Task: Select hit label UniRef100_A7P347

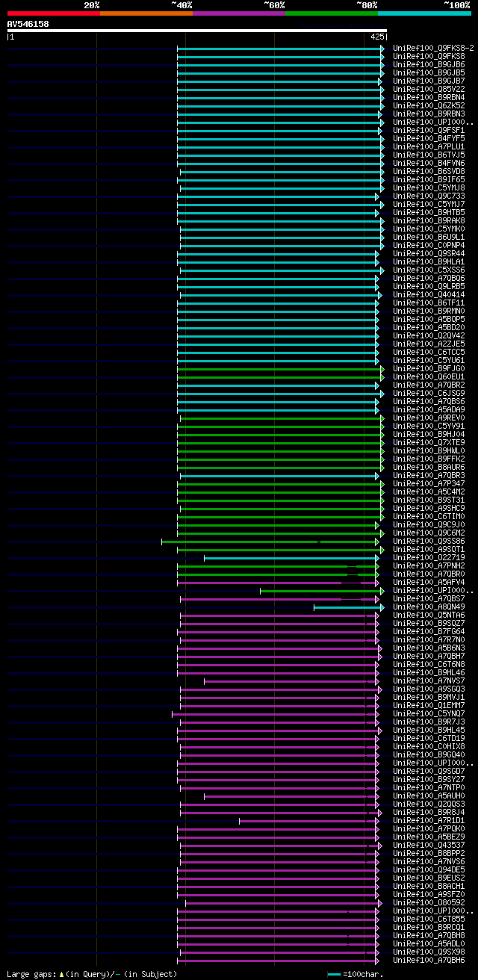Action: click(x=429, y=483)
